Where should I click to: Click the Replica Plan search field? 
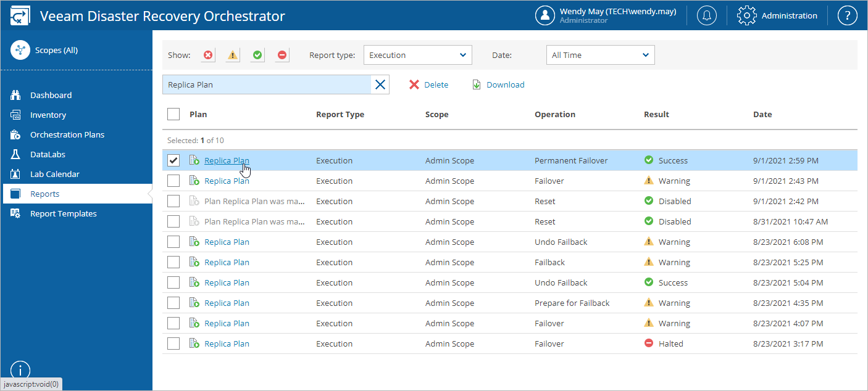click(267, 84)
